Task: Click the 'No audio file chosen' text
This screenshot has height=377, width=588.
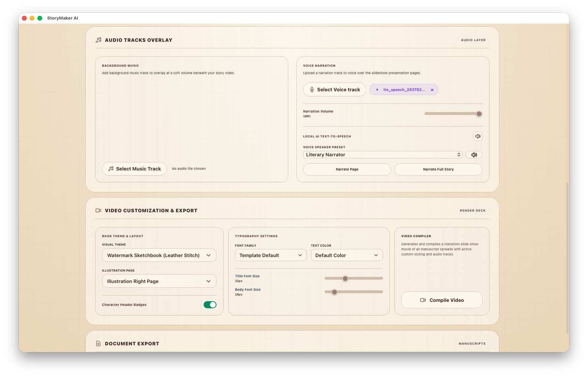Action: click(x=189, y=169)
